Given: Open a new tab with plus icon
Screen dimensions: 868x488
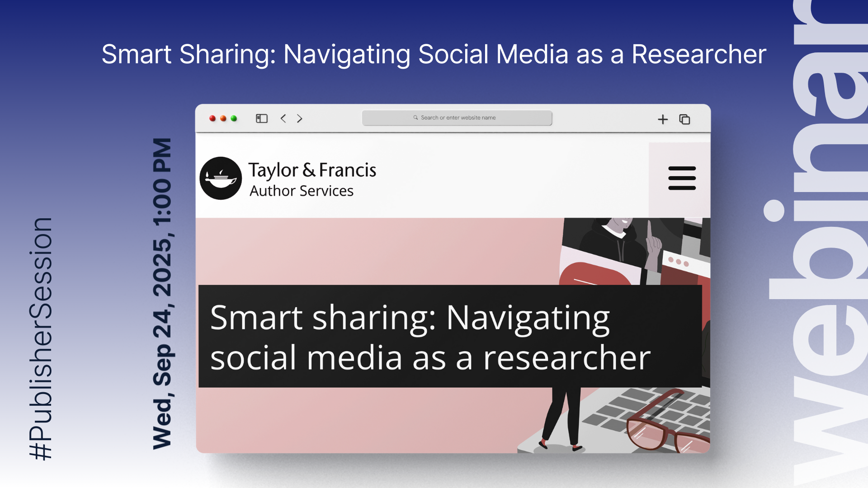Looking at the screenshot, I should tap(663, 119).
